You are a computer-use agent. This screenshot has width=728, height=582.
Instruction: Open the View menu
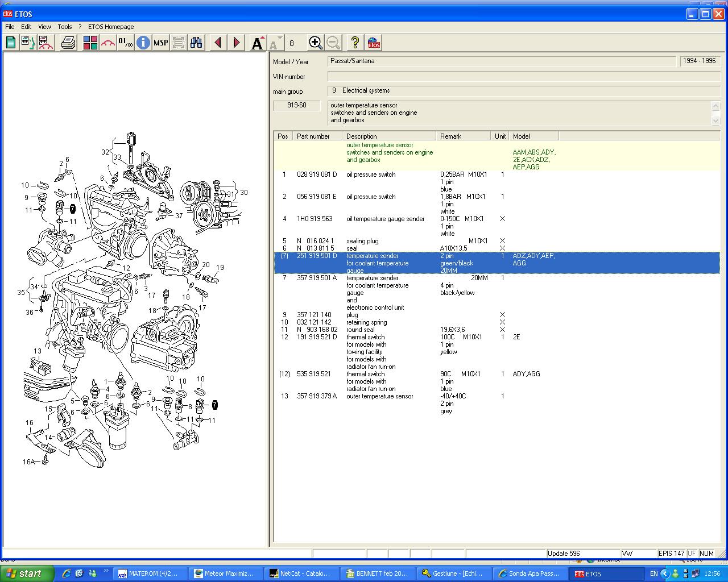pyautogui.click(x=44, y=27)
